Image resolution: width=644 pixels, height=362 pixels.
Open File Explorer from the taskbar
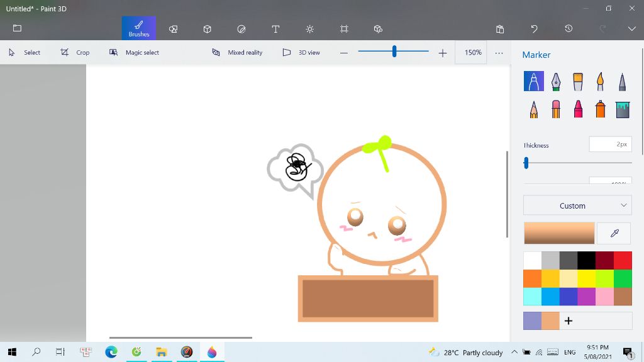pyautogui.click(x=162, y=352)
